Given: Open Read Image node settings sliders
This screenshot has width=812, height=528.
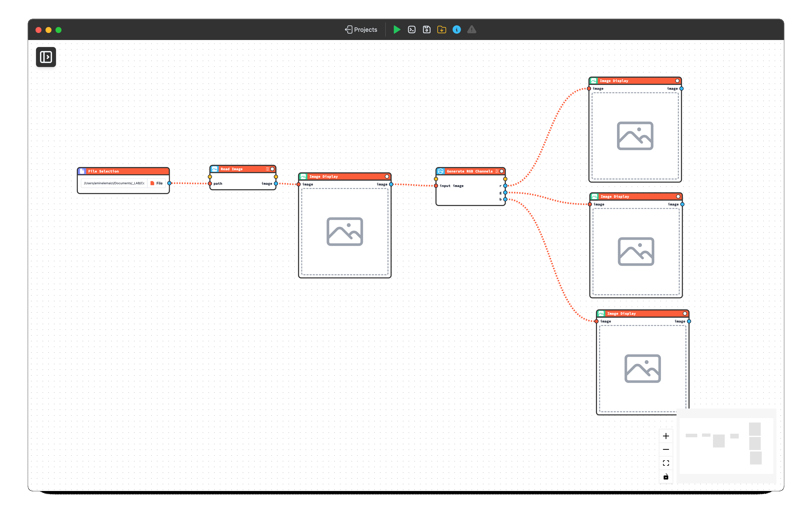Looking at the screenshot, I should (267, 169).
